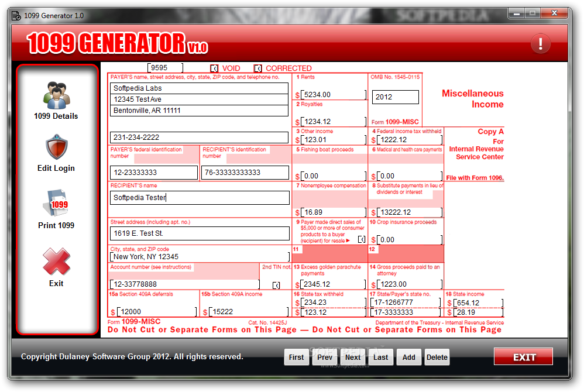Screen dimensions: 584x392
Task: Go to First record button
Action: (296, 357)
